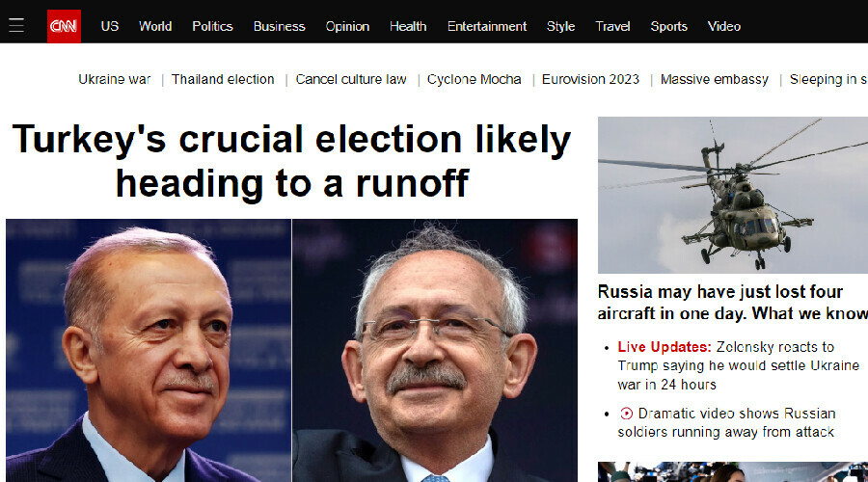
Task: Open the hamburger menu icon
Action: 16,25
